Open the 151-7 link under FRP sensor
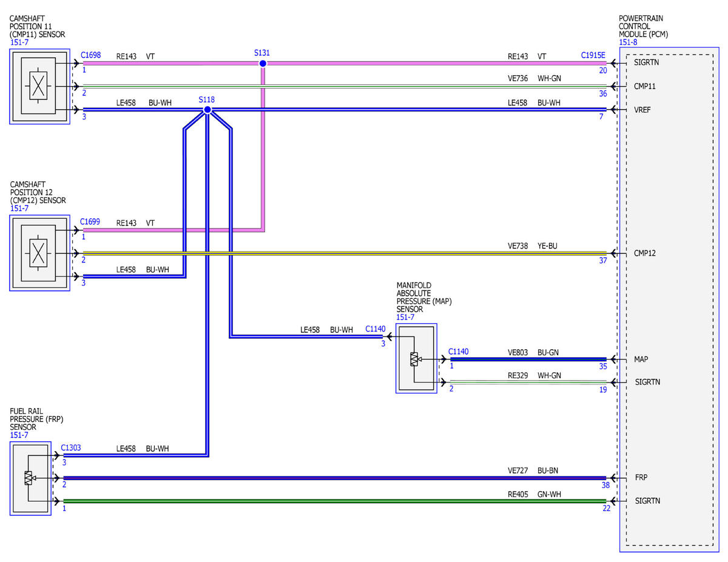This screenshot has width=728, height=562. (19, 435)
